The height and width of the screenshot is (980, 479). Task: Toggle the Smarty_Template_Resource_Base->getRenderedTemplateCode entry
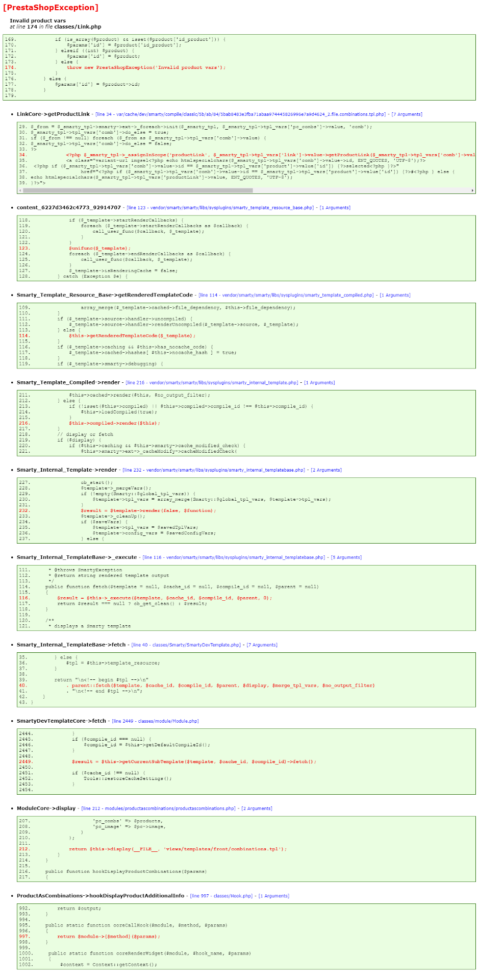(105, 295)
